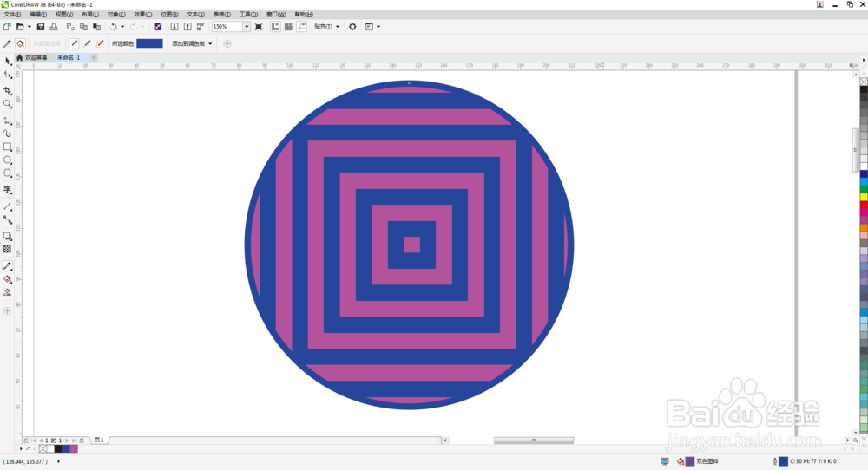Click the Open file folder icon
Viewport: 868px width, 470px height.
pos(20,27)
